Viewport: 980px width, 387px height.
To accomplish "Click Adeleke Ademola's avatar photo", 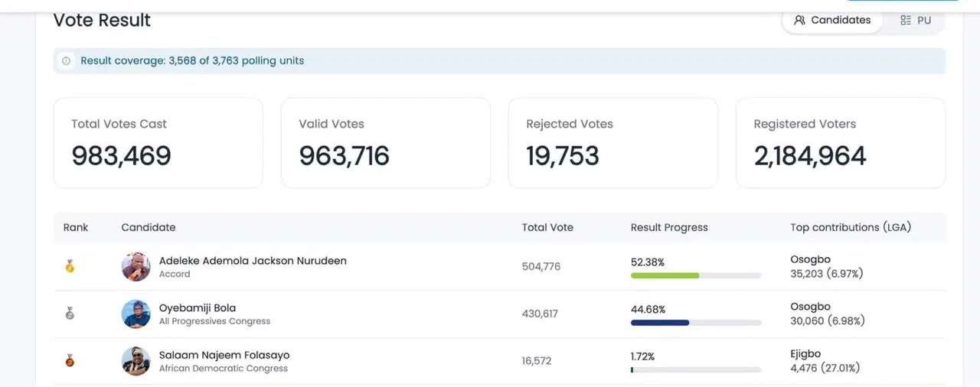I will (136, 267).
